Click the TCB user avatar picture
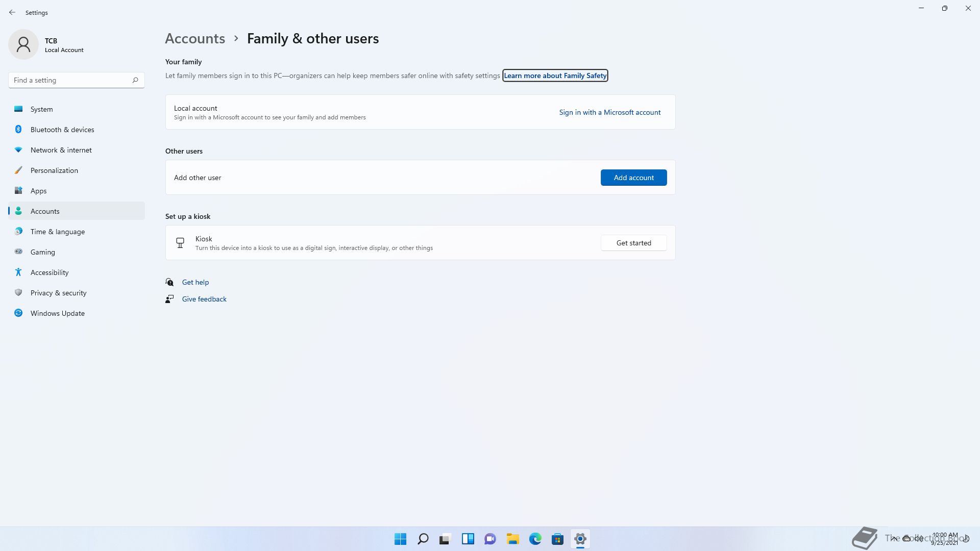The width and height of the screenshot is (980, 551). tap(23, 44)
